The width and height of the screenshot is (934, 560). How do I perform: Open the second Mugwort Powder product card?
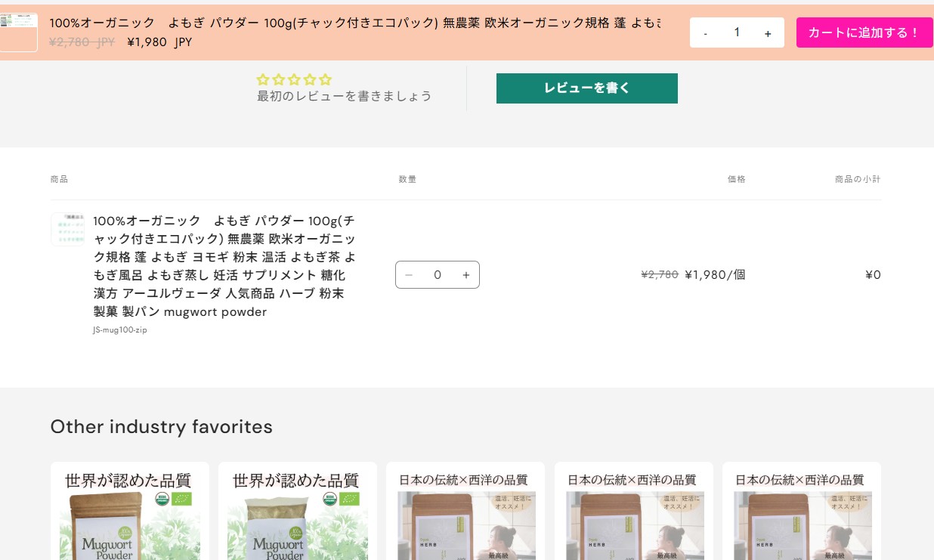pos(298,511)
